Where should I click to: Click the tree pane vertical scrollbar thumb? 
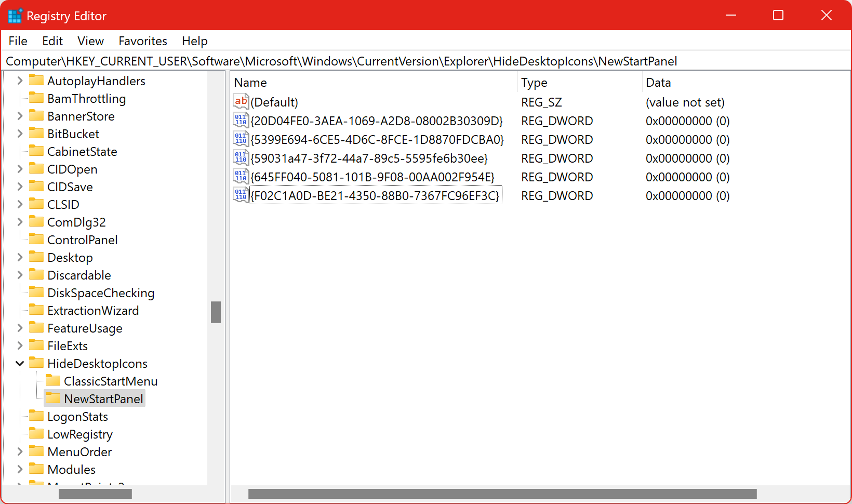point(216,312)
